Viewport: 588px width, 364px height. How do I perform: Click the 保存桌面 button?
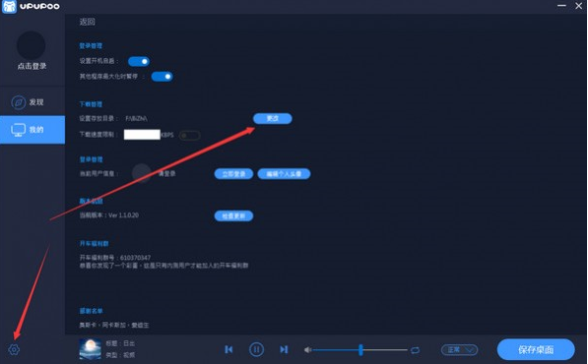pyautogui.click(x=536, y=349)
